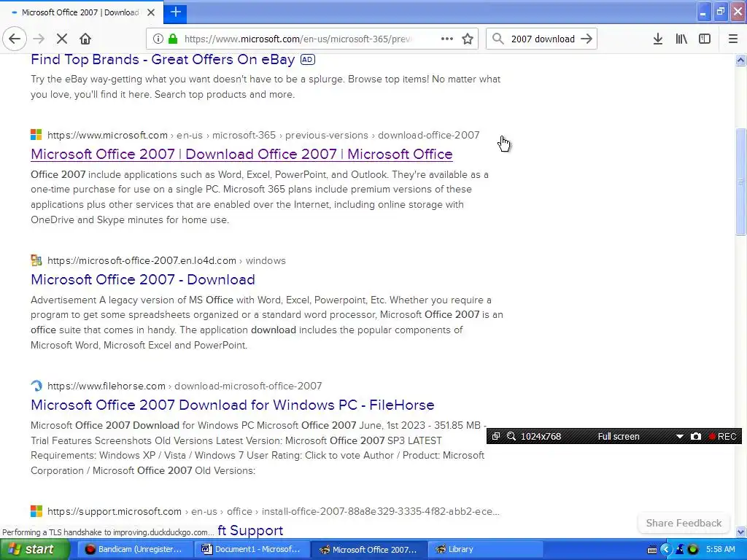Toggle the sidebar view icon
The height and width of the screenshot is (560, 747).
point(705,39)
